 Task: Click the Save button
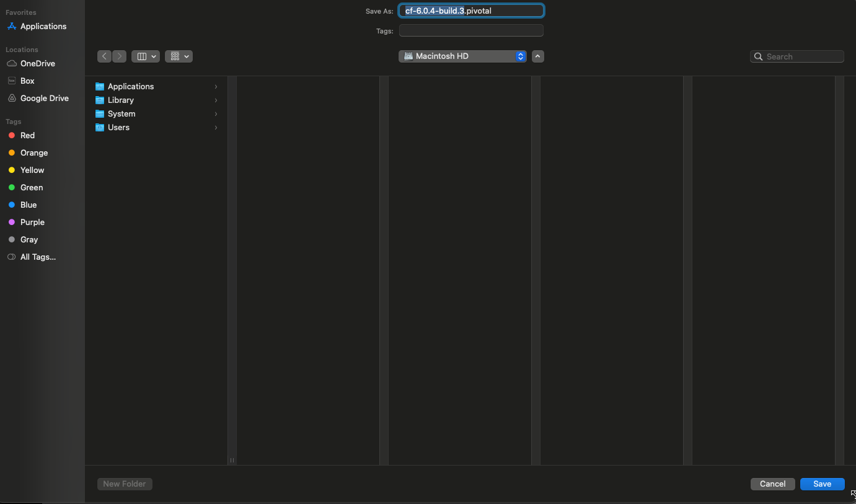(823, 484)
